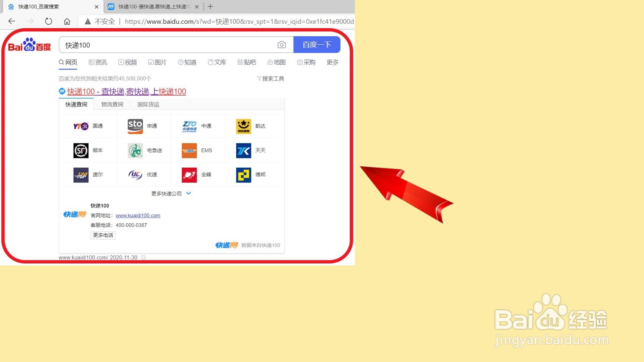
Task: Select the 采购 search category
Action: pyautogui.click(x=306, y=62)
